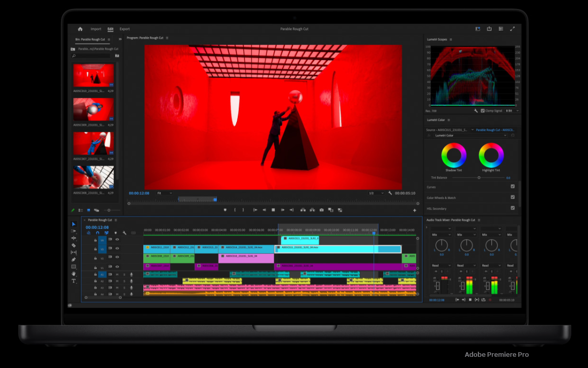Switch to Export tab
The image size is (588, 368).
[x=125, y=29]
